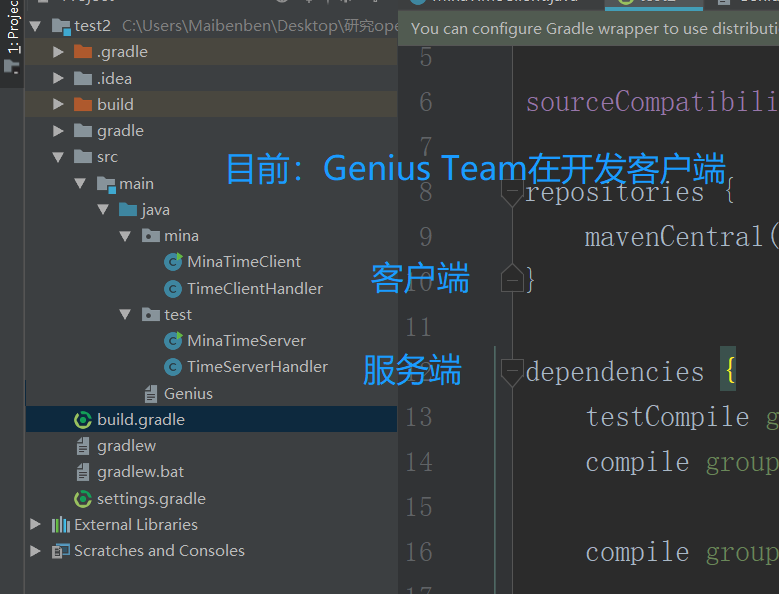Image resolution: width=779 pixels, height=594 pixels.
Task: Click the .idea folder icon
Action: tap(83, 78)
